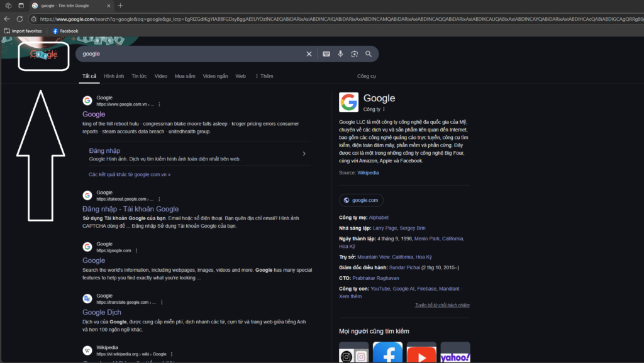Open the Sergey Brin founder link

coord(413,228)
